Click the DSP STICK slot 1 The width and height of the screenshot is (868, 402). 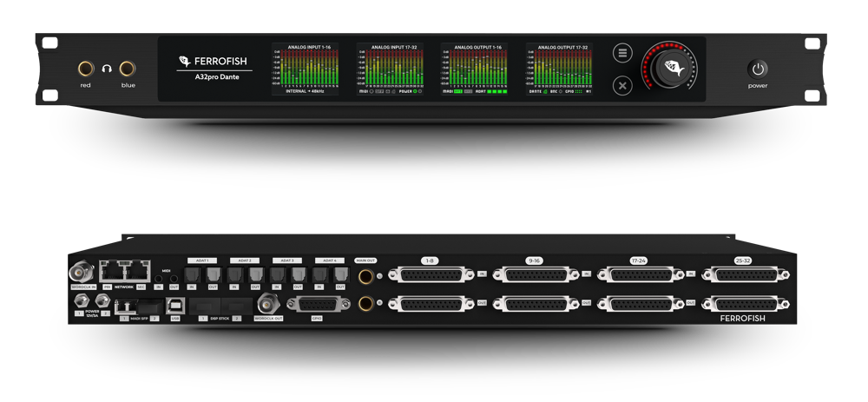tap(205, 306)
